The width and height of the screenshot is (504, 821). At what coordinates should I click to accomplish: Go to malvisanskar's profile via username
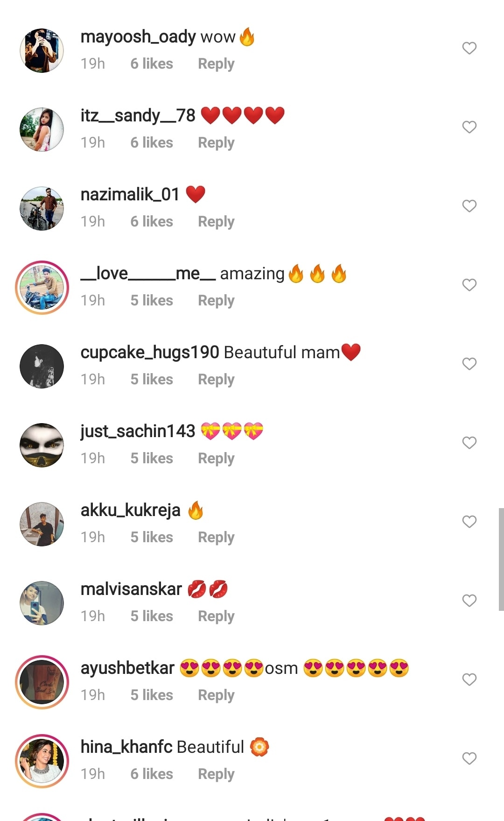click(131, 589)
